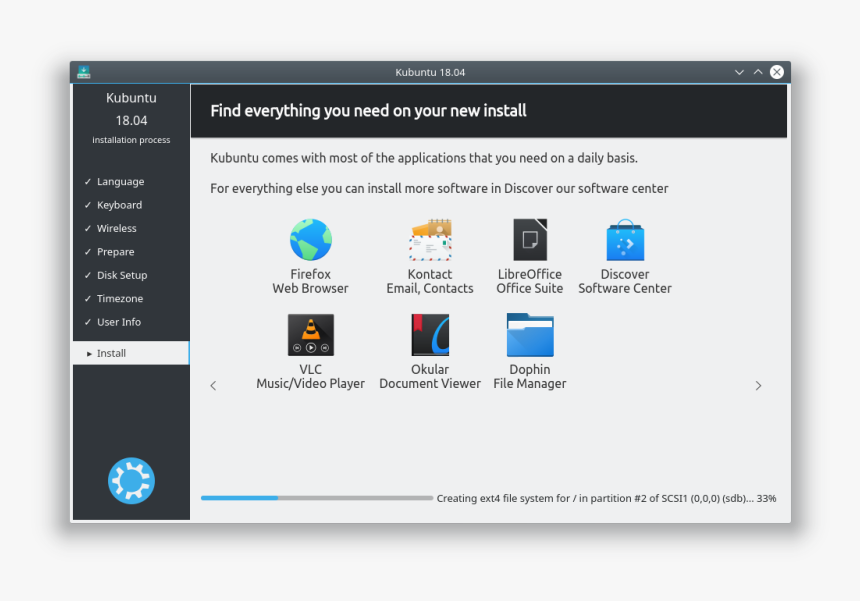Click the installer icon in the title bar
Viewport: 860px width, 601px height.
pos(84,72)
